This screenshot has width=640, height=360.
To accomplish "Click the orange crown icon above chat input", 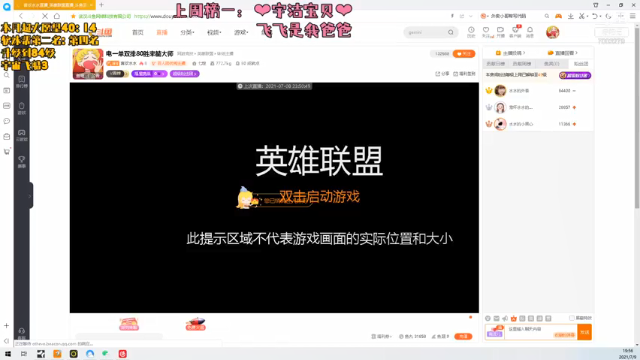I will [x=514, y=318].
